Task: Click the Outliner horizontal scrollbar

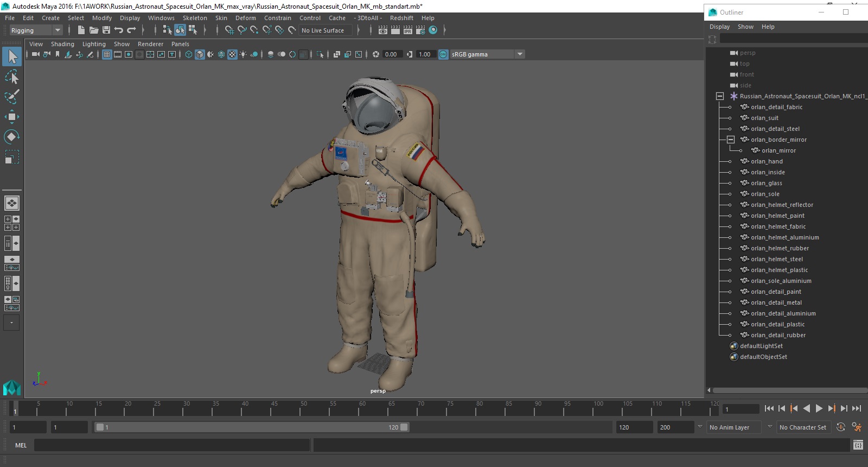Action: [789, 390]
